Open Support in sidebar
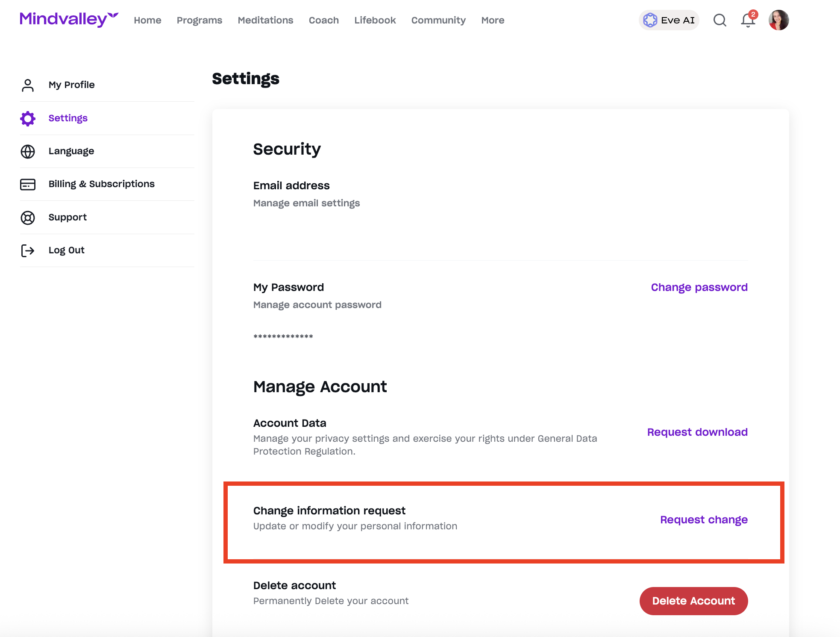840x637 pixels. click(x=68, y=217)
